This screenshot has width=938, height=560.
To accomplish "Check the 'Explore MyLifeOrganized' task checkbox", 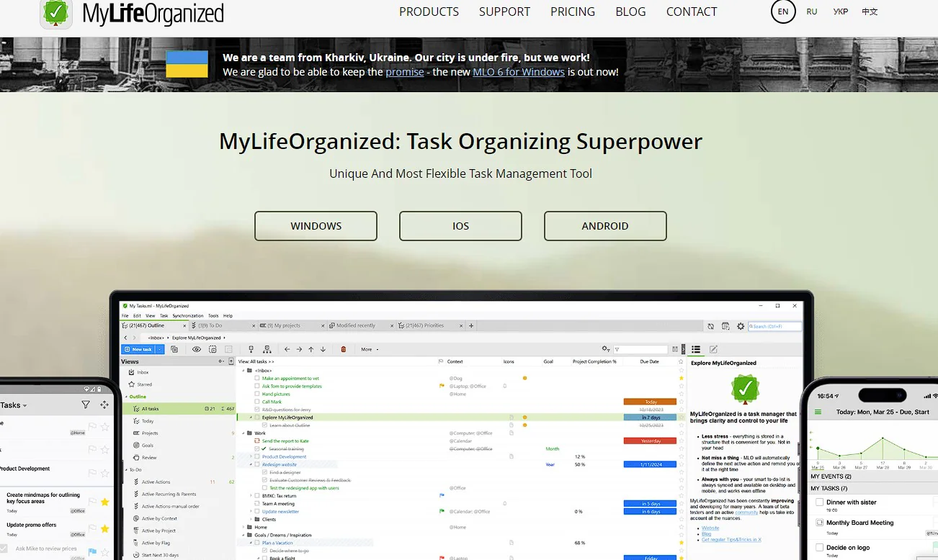I will click(256, 417).
